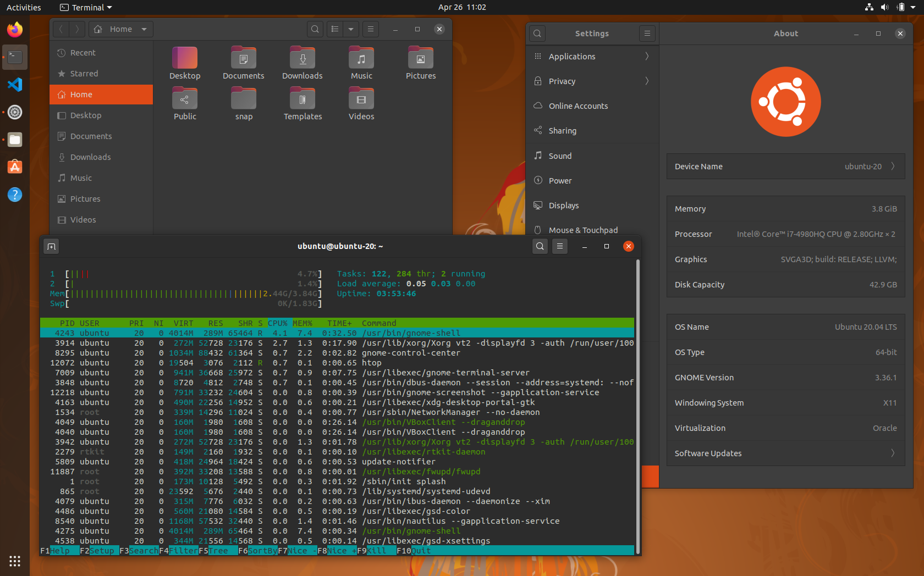Go back in Files window
This screenshot has width=924, height=576.
[x=61, y=29]
